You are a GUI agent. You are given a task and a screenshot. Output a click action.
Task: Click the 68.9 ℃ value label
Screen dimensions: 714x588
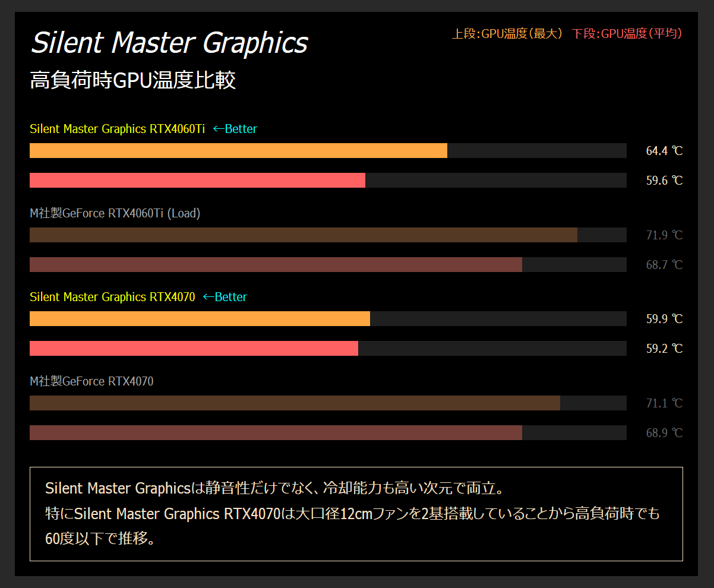pos(664,433)
